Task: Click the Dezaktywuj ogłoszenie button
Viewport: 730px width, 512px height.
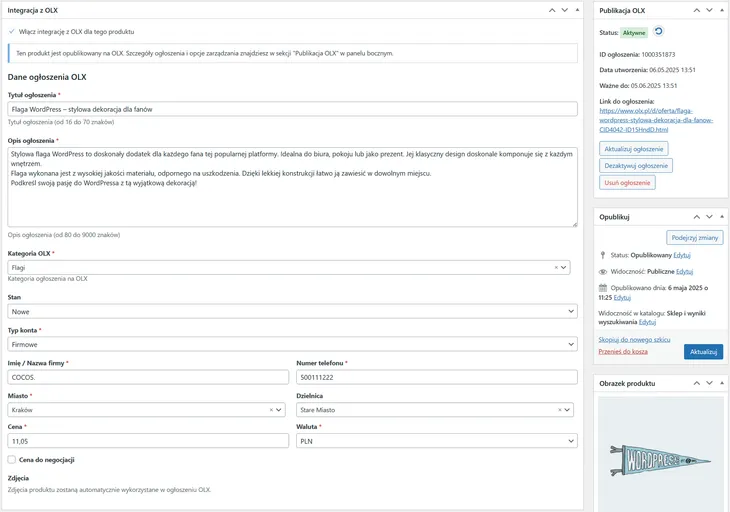Action: pyautogui.click(x=636, y=166)
